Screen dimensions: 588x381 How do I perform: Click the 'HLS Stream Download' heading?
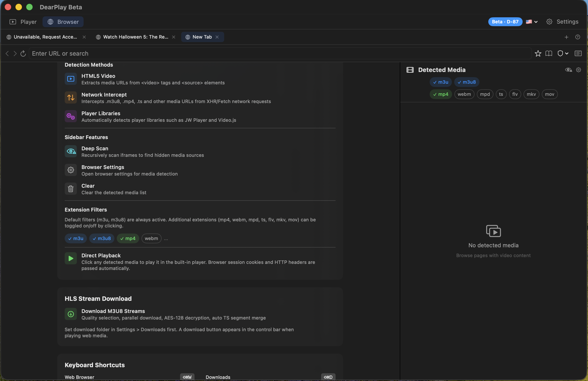(x=98, y=298)
